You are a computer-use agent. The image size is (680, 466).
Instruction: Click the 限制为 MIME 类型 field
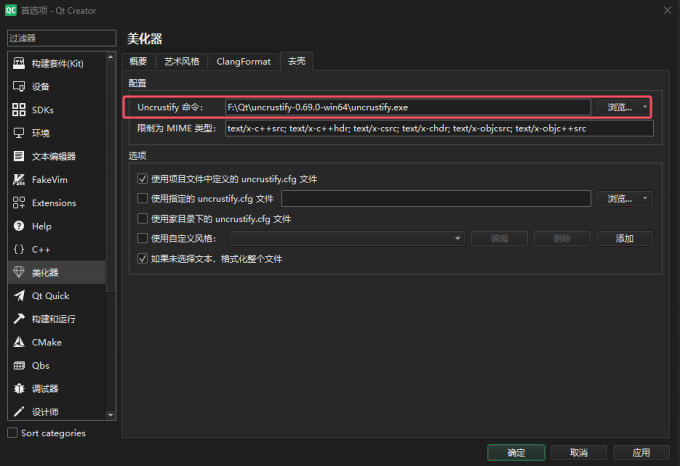coord(439,128)
